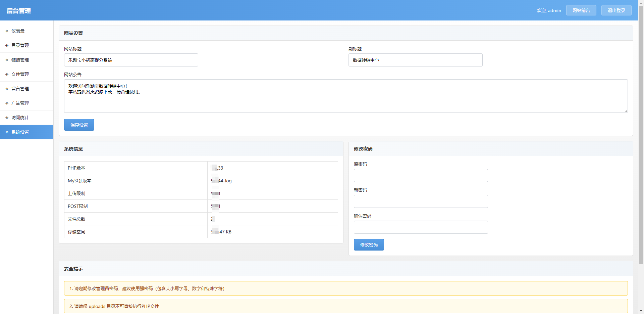Open the 仪表盘 dashboard menu item

[x=18, y=31]
